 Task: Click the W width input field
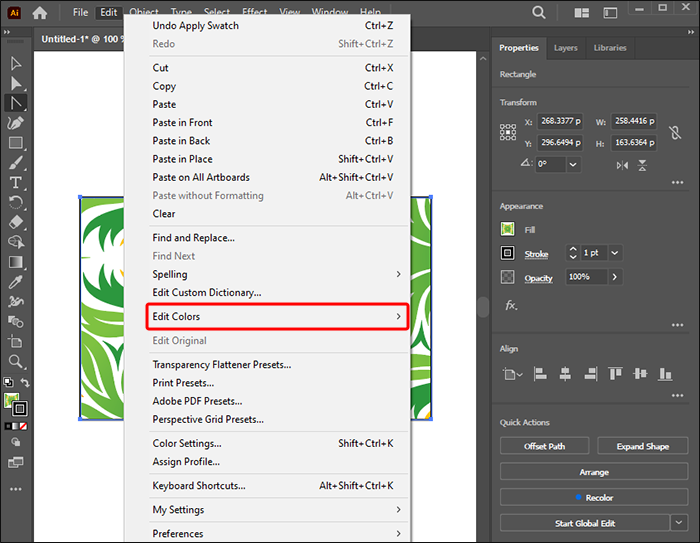(633, 122)
